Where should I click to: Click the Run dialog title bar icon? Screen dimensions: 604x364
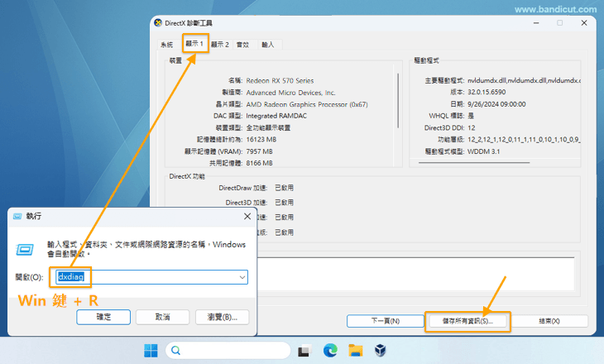tap(17, 217)
